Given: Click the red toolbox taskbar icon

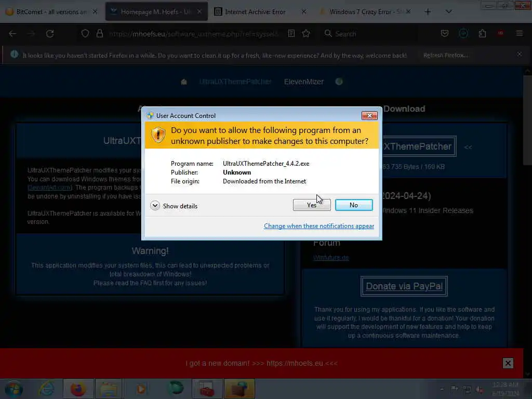Looking at the screenshot, I should [x=207, y=389].
